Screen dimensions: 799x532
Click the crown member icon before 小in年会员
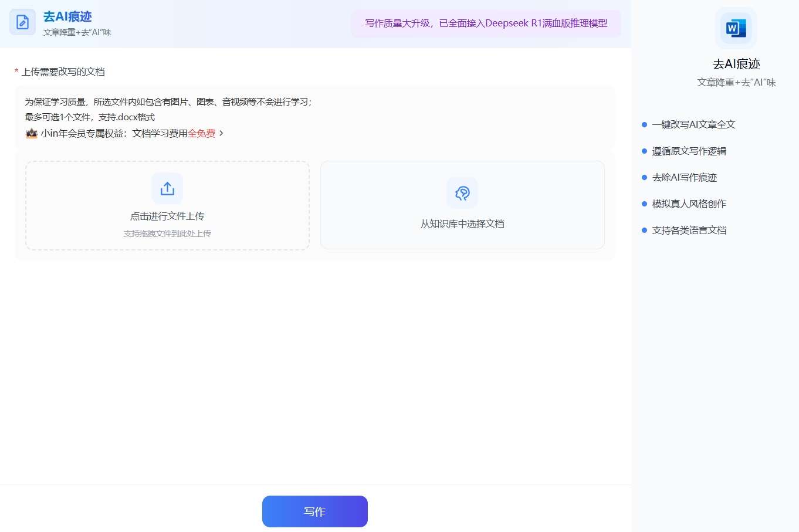pyautogui.click(x=31, y=133)
